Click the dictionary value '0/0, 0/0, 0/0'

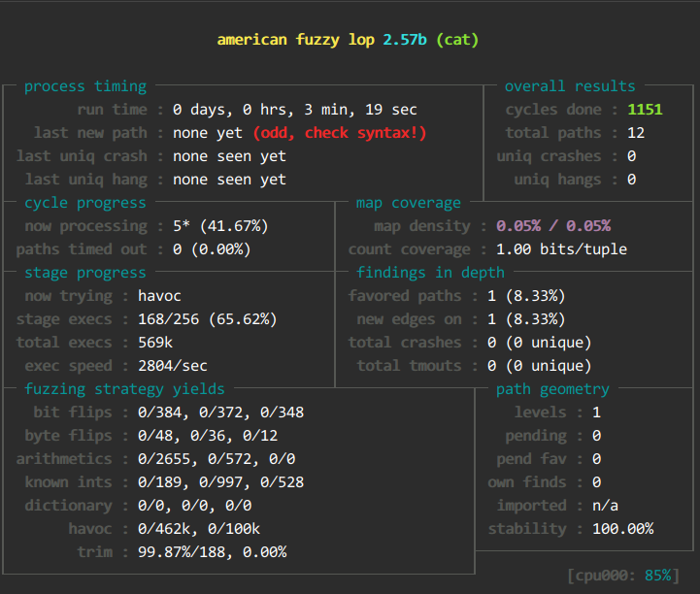(x=194, y=505)
